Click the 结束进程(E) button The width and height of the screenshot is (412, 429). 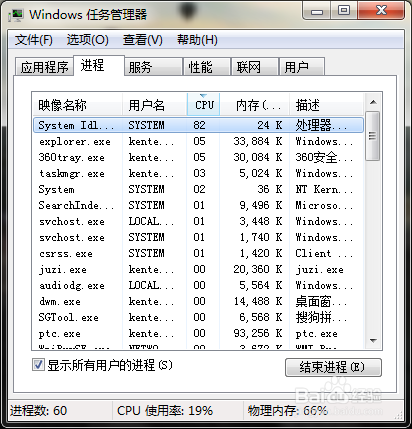pos(333,367)
